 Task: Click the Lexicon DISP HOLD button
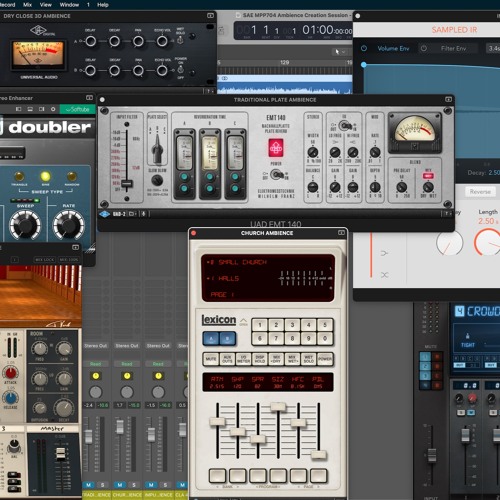pyautogui.click(x=260, y=359)
